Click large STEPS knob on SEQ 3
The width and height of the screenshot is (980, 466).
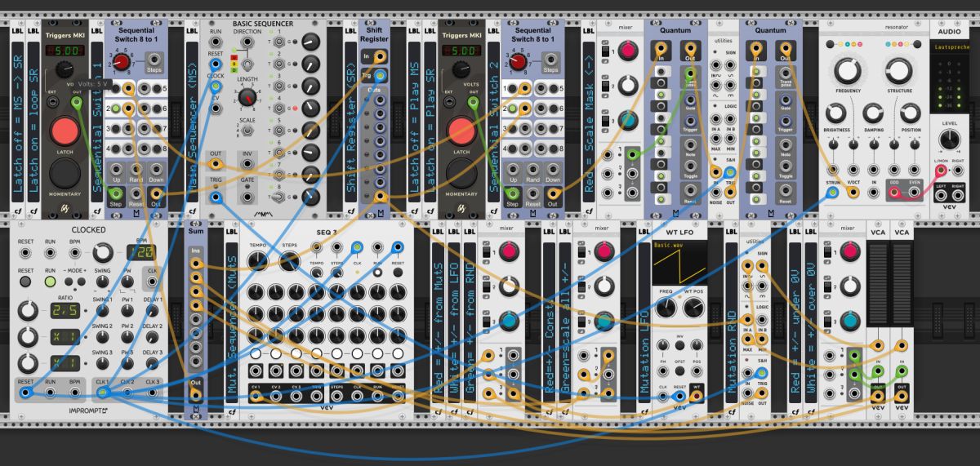[x=288, y=261]
